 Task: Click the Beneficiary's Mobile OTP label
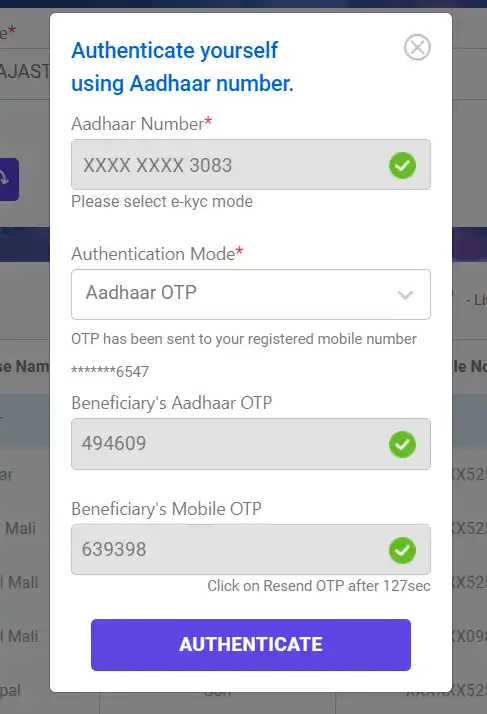[x=167, y=509]
